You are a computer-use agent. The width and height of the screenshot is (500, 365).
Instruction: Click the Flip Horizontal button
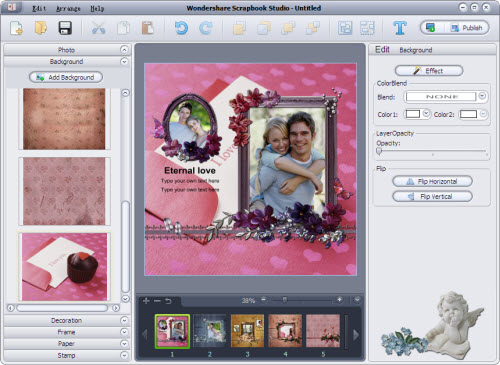tap(432, 181)
